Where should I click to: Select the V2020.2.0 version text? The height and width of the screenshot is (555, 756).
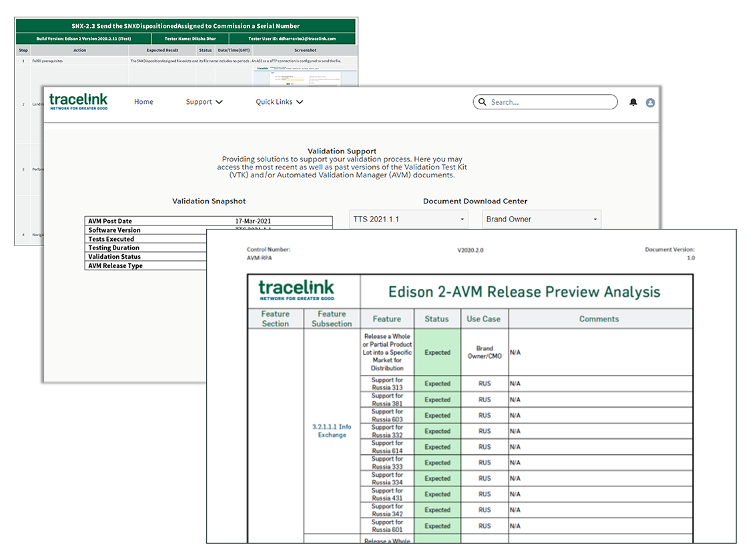(470, 250)
